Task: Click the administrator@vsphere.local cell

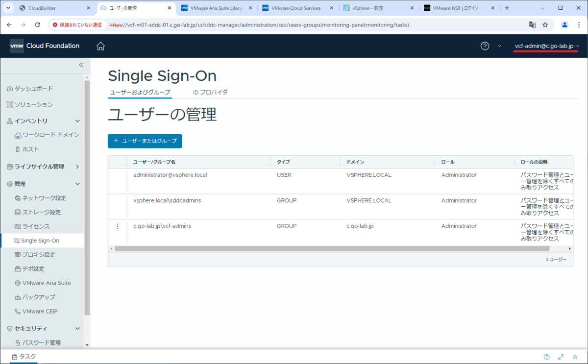Action: 170,175
